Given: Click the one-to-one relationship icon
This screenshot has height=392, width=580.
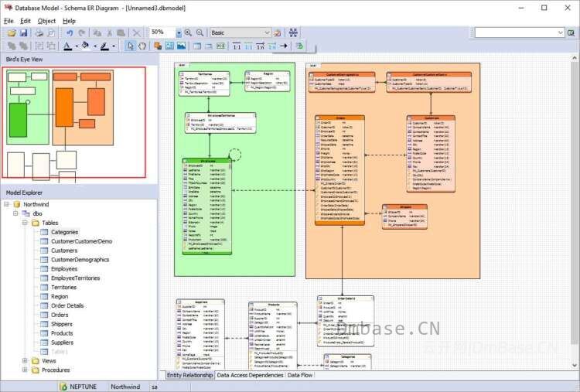Looking at the screenshot, I should (x=237, y=46).
